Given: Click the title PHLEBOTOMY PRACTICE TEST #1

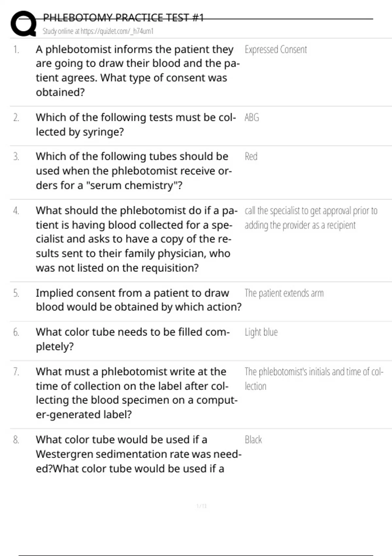Looking at the screenshot, I should 123,17.
